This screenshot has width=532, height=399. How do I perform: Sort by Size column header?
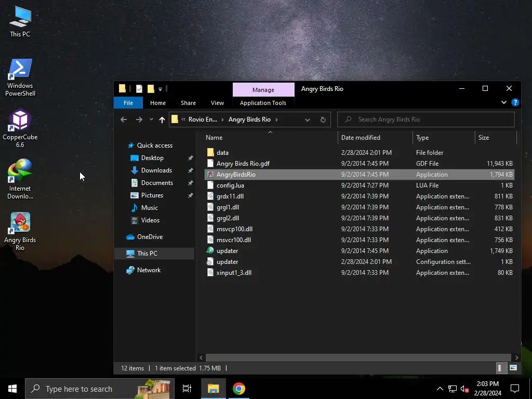pyautogui.click(x=484, y=137)
